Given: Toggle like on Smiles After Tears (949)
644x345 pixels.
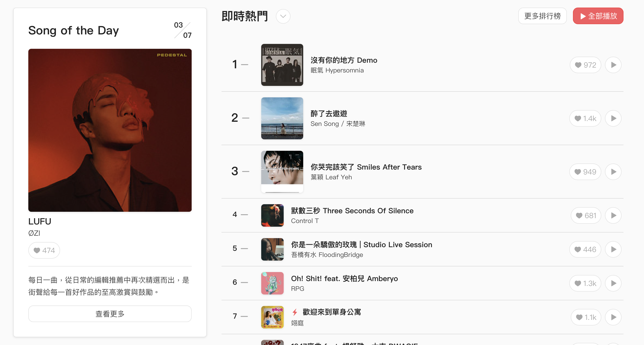Looking at the screenshot, I should 585,172.
